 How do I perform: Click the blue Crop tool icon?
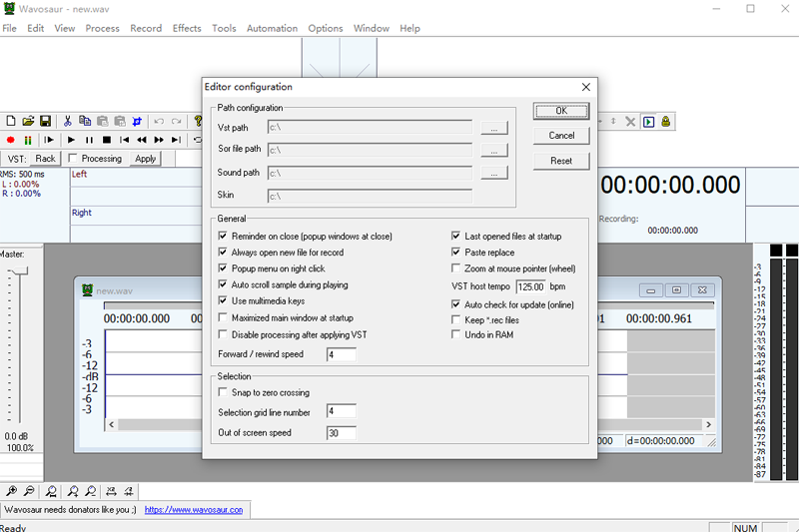click(x=137, y=121)
